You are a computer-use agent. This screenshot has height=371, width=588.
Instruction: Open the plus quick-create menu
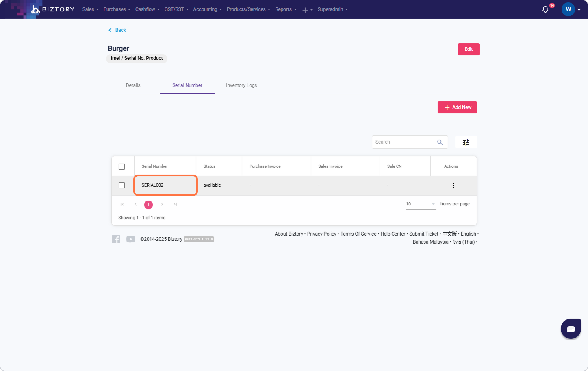pyautogui.click(x=307, y=10)
